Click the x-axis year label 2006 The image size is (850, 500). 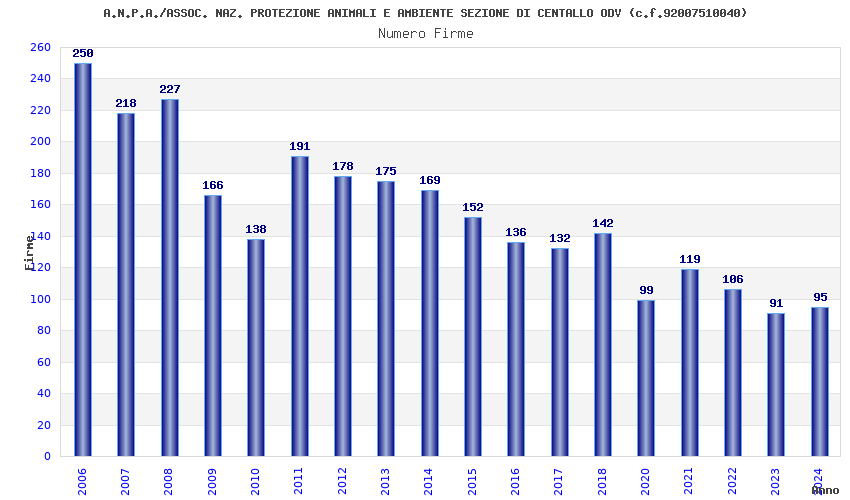point(82,482)
